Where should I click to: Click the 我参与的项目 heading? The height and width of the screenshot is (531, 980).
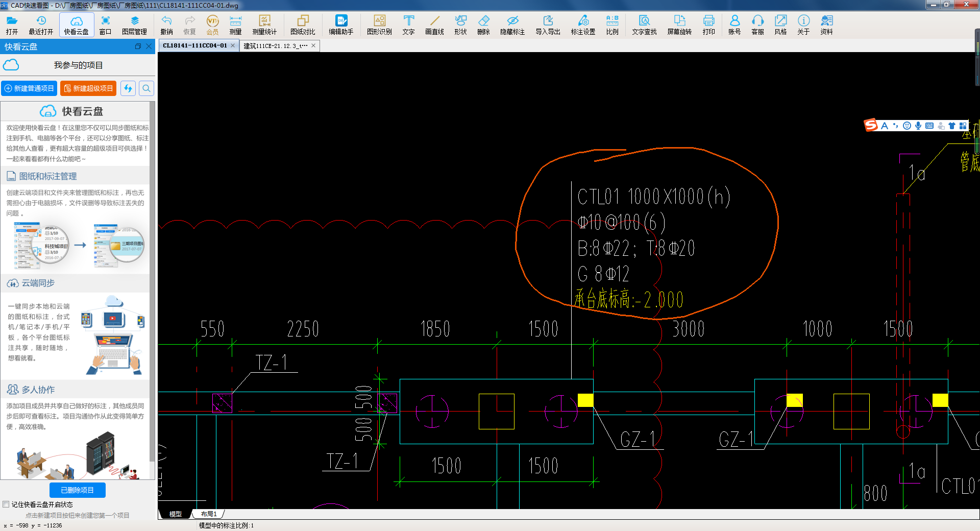point(78,65)
